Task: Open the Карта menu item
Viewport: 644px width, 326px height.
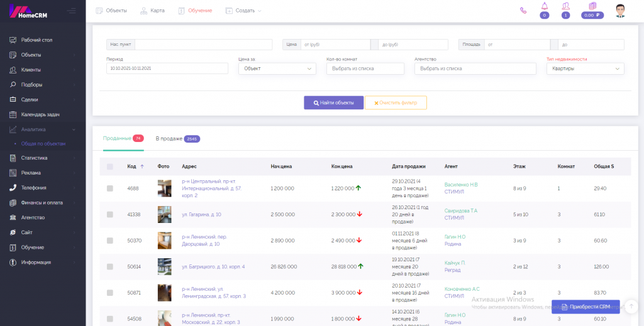Action: coord(153,11)
